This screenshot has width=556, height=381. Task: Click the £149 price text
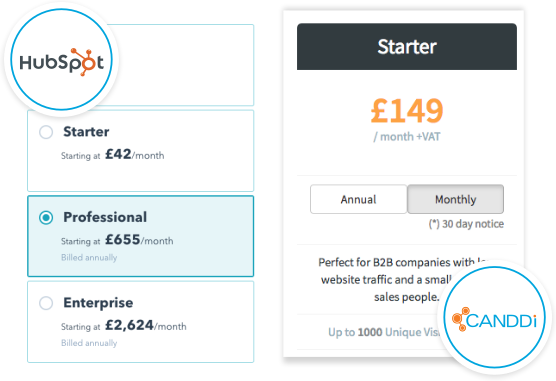pyautogui.click(x=407, y=110)
